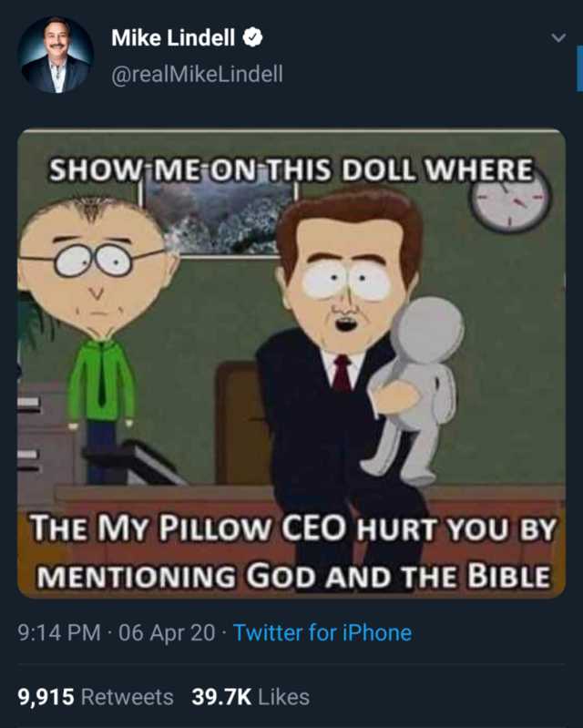The height and width of the screenshot is (728, 583).
Task: Open the Twitter for iPhone source link
Action: tap(322, 632)
